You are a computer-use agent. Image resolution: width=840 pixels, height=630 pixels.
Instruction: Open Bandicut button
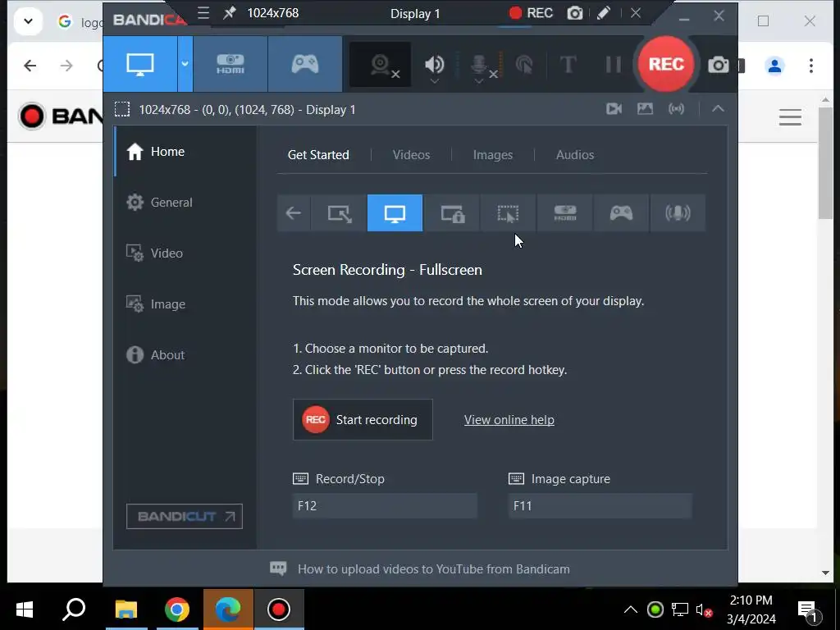point(185,517)
